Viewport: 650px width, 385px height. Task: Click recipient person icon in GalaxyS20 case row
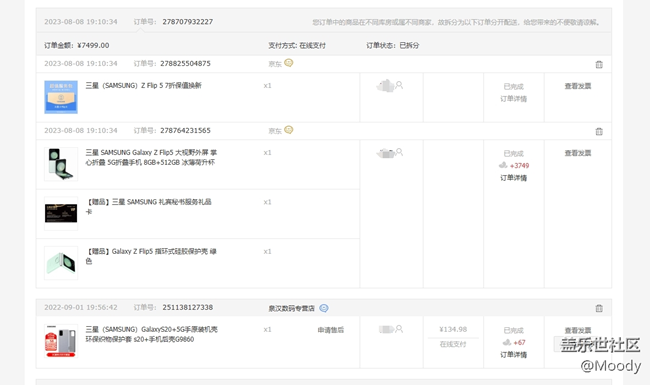click(399, 329)
